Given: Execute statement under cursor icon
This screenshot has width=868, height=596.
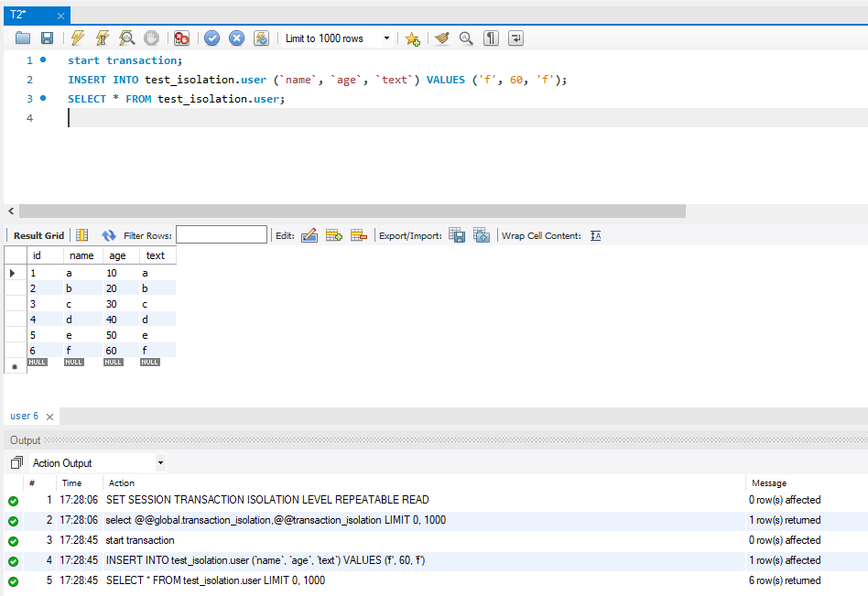Looking at the screenshot, I should pos(103,38).
